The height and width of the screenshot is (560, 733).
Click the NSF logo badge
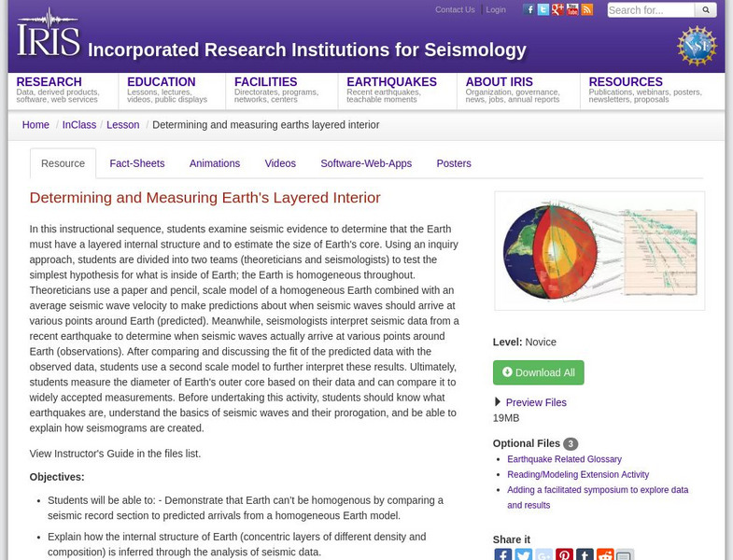pyautogui.click(x=697, y=46)
